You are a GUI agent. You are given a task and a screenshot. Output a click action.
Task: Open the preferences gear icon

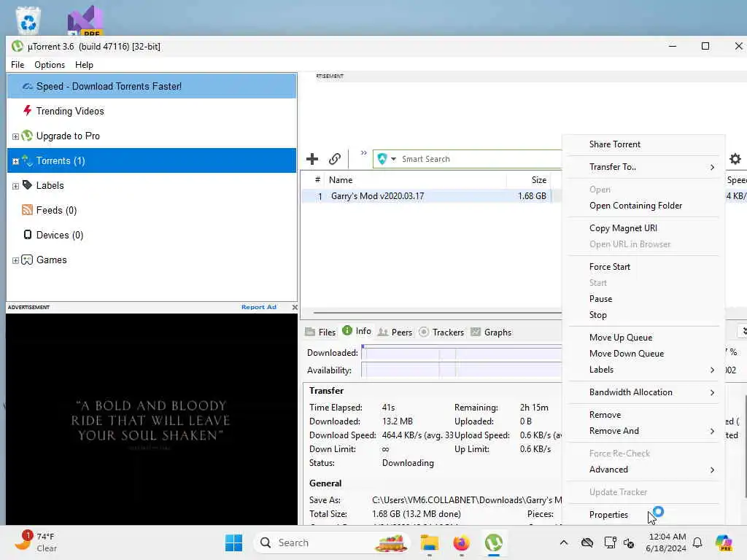click(735, 159)
